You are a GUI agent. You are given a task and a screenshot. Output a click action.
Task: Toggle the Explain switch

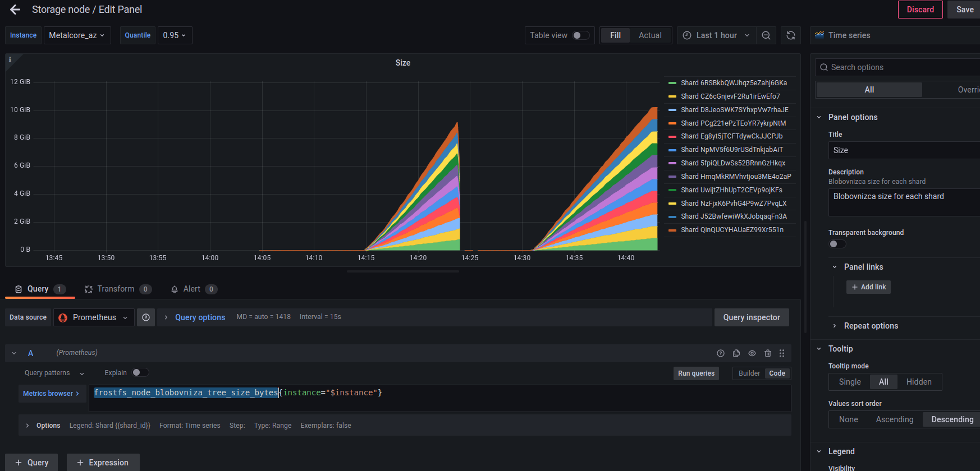[140, 372]
